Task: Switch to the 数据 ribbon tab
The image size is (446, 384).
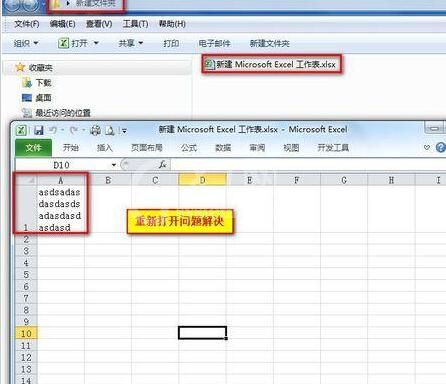Action: tap(223, 148)
